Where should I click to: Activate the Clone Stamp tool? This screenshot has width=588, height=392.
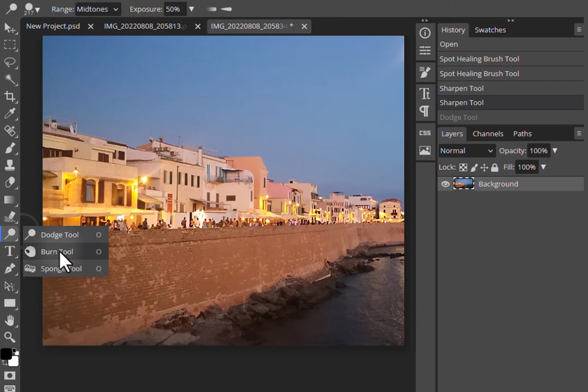[x=10, y=165]
